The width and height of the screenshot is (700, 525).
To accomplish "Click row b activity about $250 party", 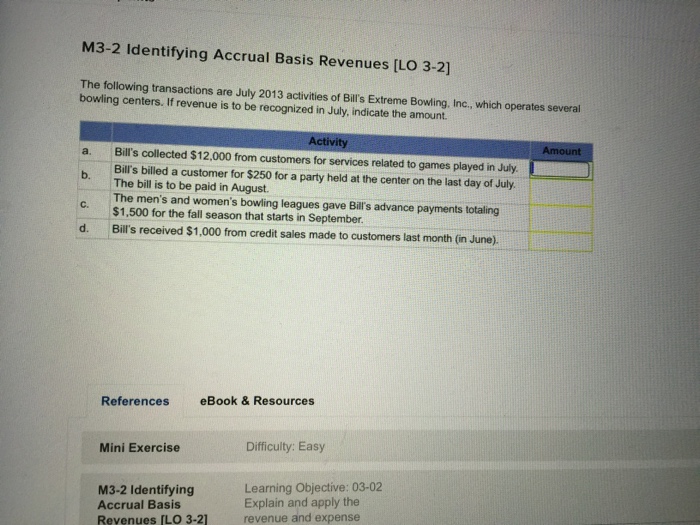I will [314, 179].
